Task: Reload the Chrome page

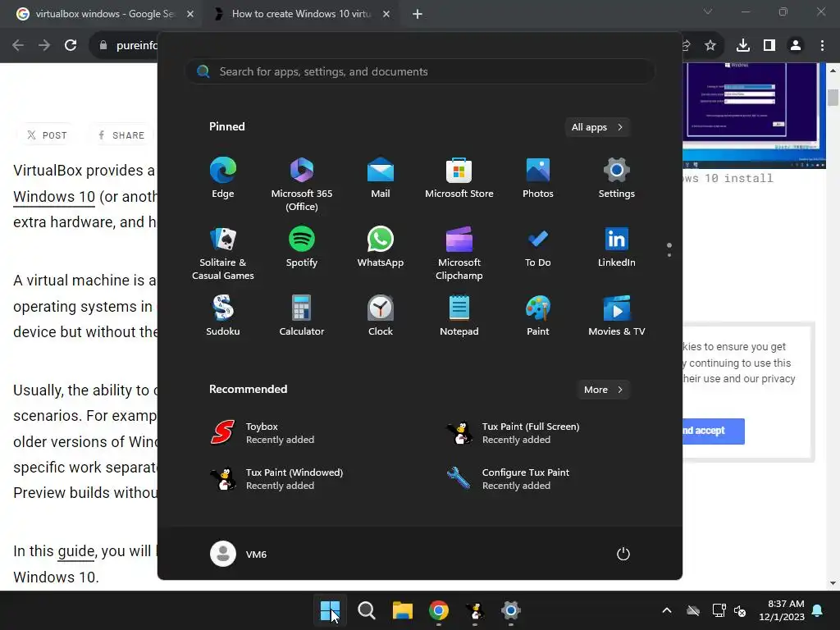Action: (x=71, y=46)
